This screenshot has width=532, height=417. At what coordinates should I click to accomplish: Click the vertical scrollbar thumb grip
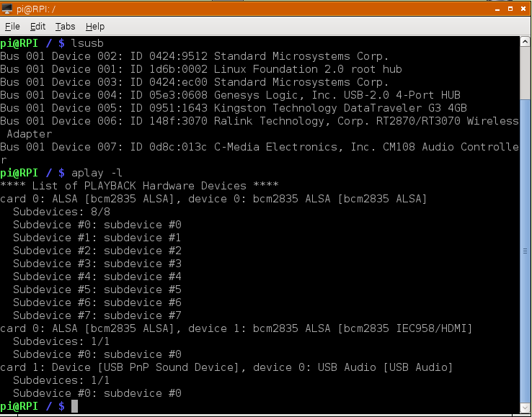click(x=526, y=251)
